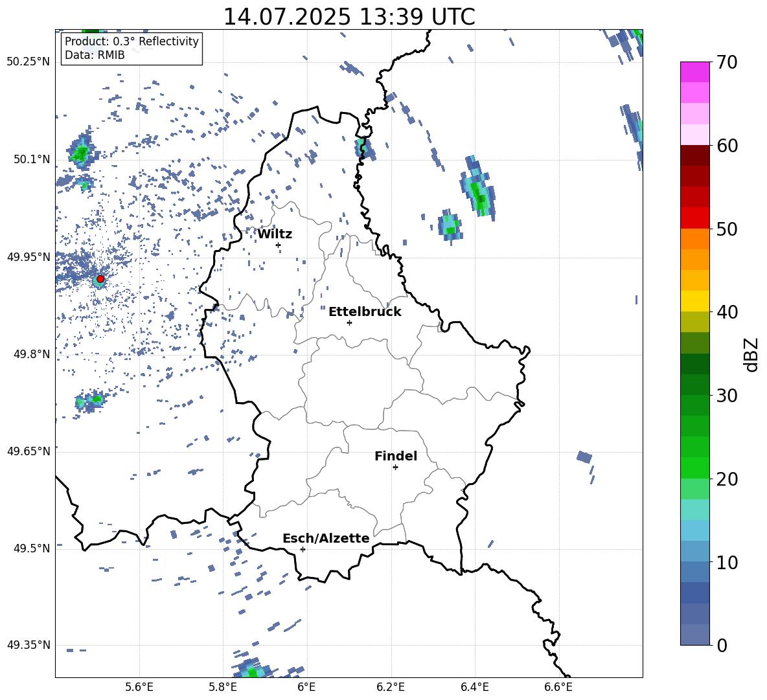
Task: Click the 49.95°N latitude label
Action: click(29, 257)
